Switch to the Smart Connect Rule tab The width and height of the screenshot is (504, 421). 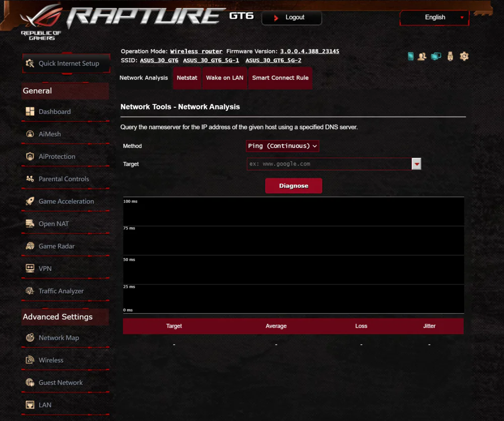(280, 78)
